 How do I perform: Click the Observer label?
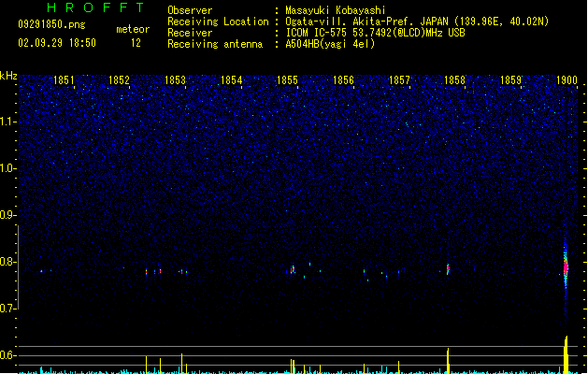190,10
